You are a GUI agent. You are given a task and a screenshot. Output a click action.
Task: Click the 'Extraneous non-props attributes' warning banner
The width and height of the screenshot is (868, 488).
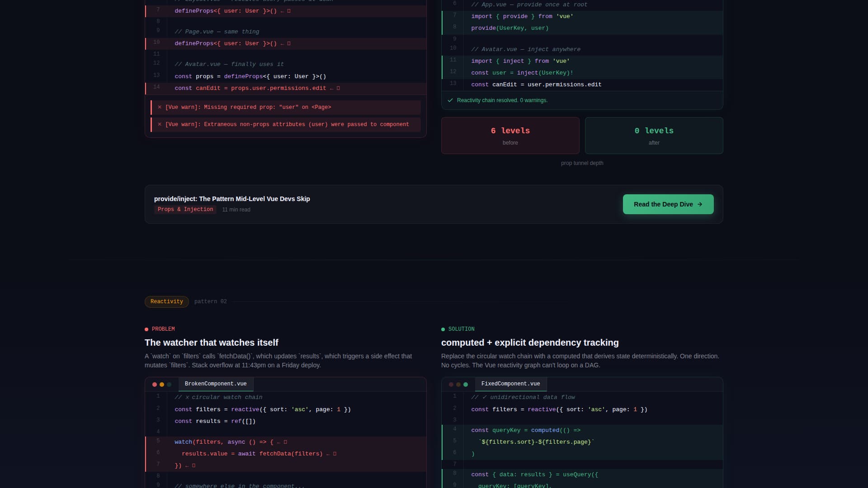[286, 124]
